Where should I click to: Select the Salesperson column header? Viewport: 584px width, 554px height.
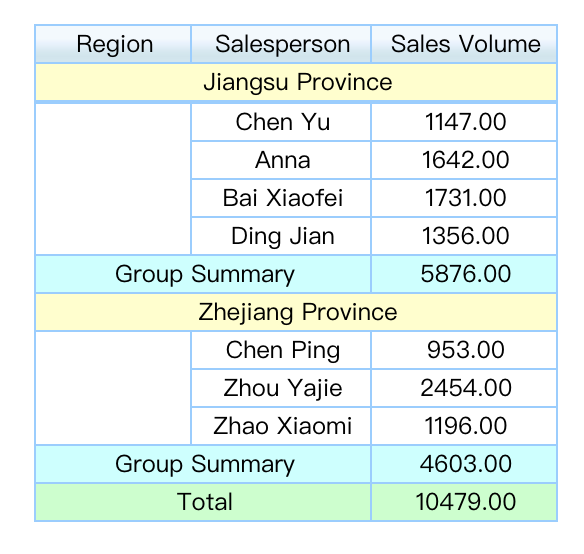[281, 44]
